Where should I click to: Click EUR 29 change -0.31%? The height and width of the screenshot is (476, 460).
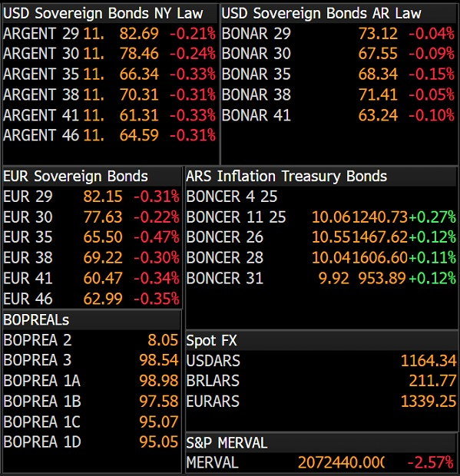tap(157, 197)
